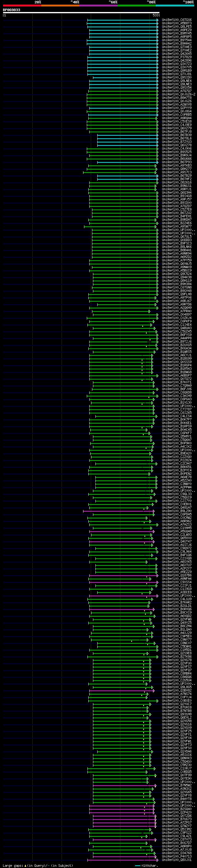The width and height of the screenshot is (197, 868).
Task: Select label UniRef100_C3AIH9
Action: [x=177, y=396]
